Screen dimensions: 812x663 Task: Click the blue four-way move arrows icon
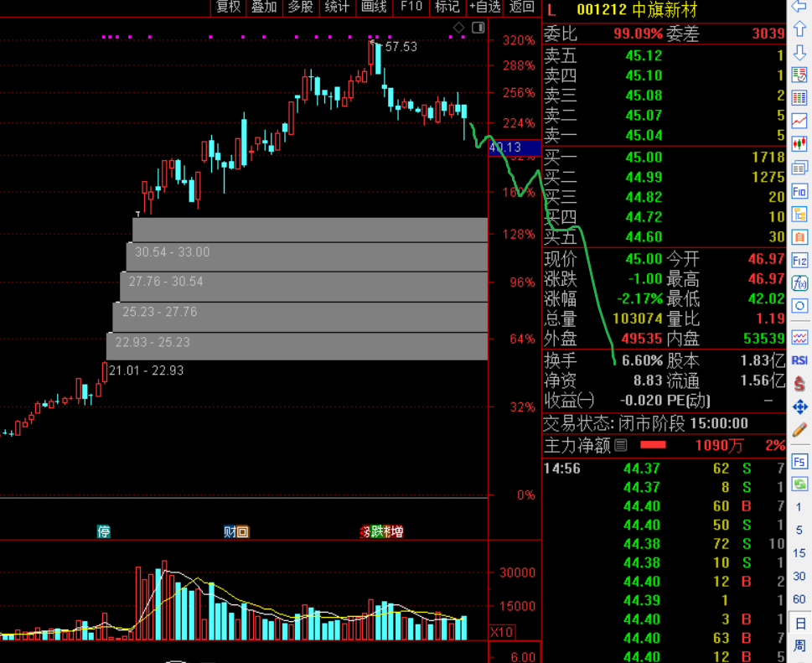(799, 407)
